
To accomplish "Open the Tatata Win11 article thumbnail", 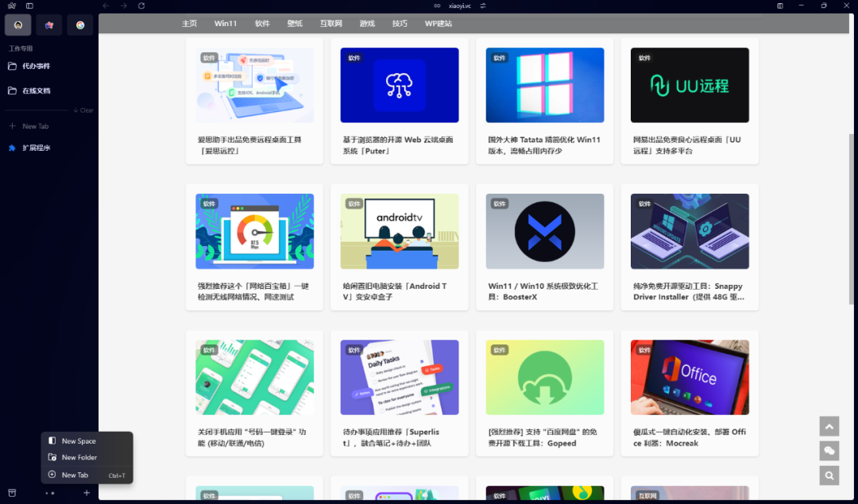I will pyautogui.click(x=545, y=85).
